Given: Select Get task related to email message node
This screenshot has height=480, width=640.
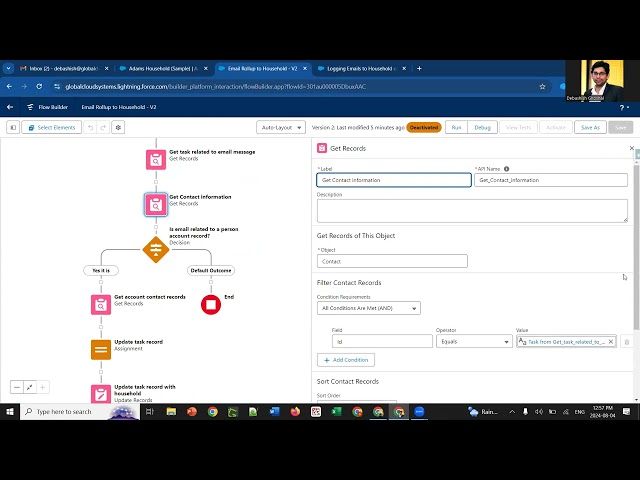Looking at the screenshot, I should [x=156, y=160].
